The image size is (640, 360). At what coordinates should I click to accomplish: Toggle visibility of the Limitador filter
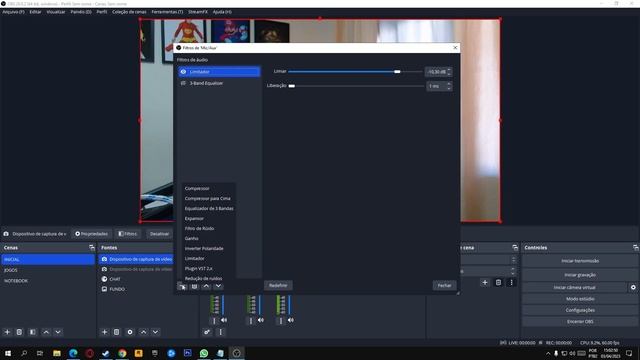pyautogui.click(x=183, y=72)
